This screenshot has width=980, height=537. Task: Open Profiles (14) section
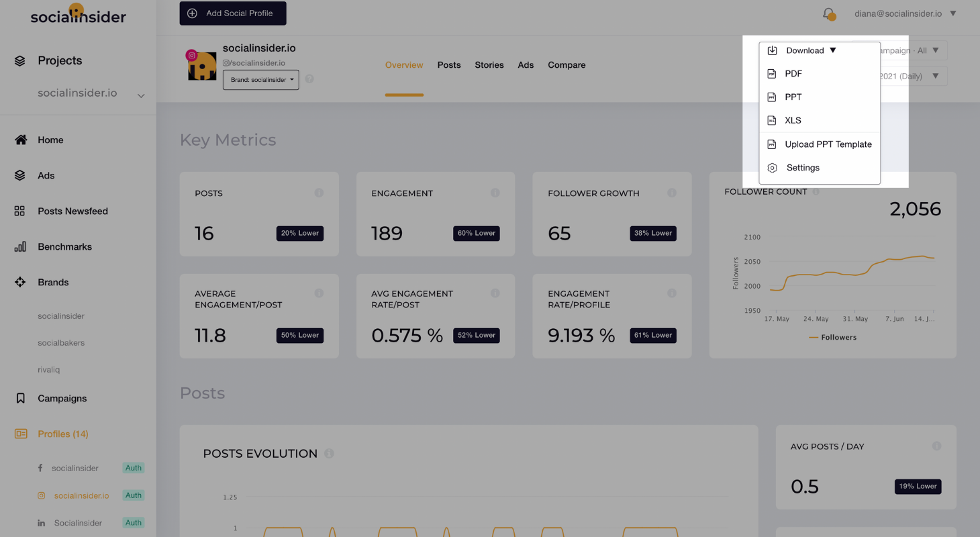click(63, 434)
